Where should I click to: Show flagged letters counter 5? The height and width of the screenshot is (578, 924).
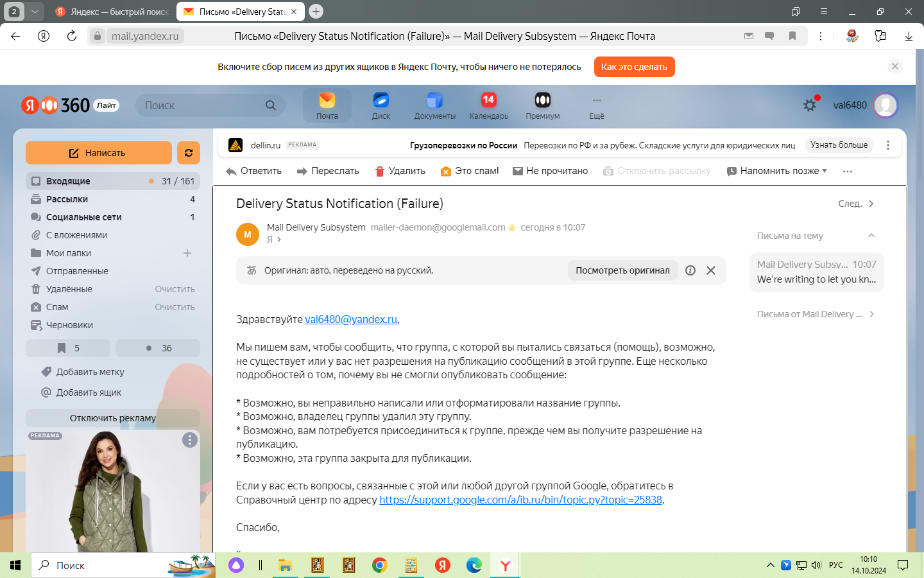click(x=68, y=348)
